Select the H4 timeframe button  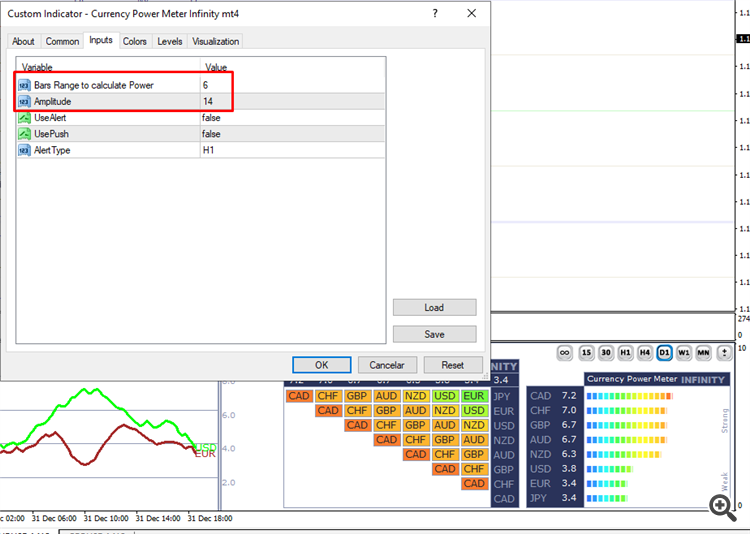[645, 353]
